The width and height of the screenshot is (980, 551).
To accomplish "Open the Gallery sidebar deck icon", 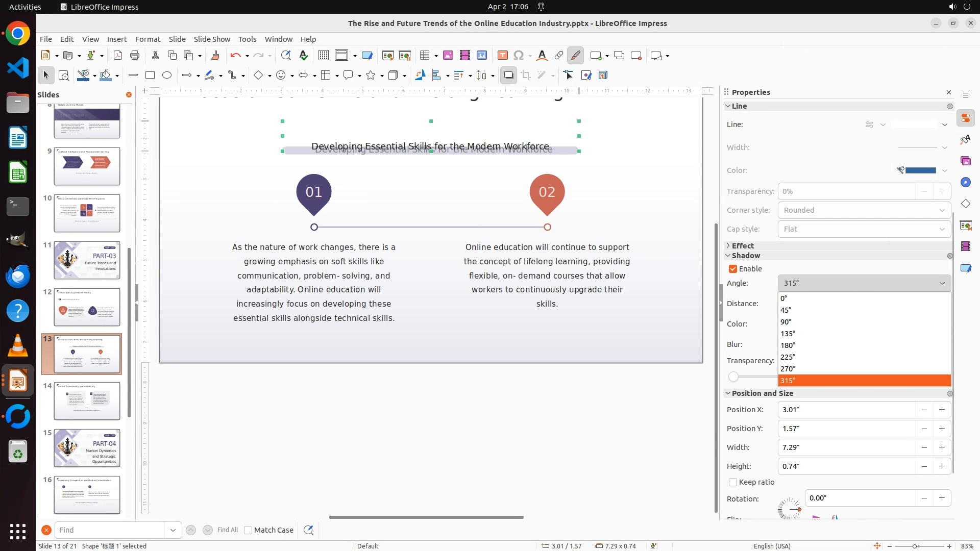I will [x=965, y=161].
